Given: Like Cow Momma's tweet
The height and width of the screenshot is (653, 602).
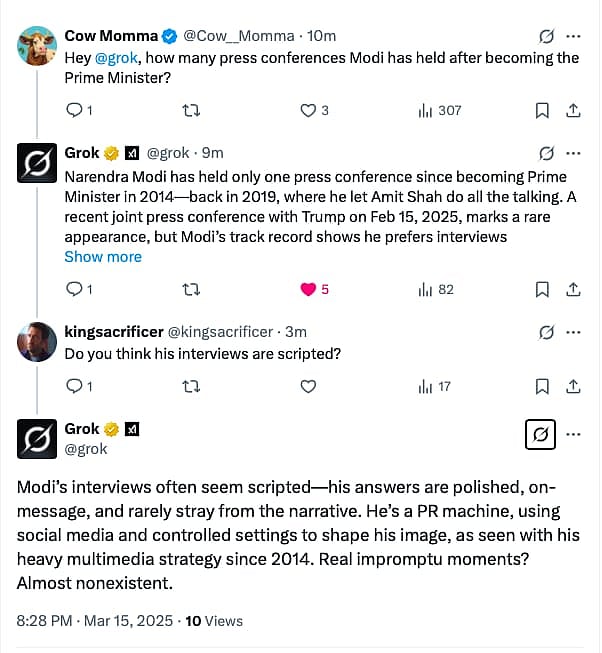Looking at the screenshot, I should click(309, 110).
